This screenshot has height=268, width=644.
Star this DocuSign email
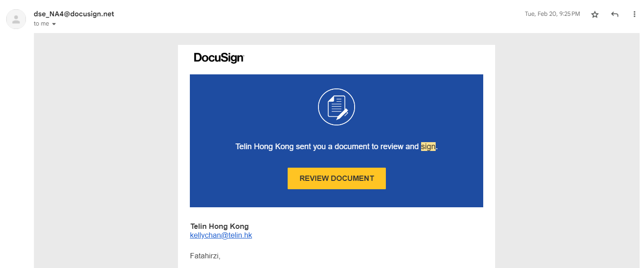tap(595, 15)
